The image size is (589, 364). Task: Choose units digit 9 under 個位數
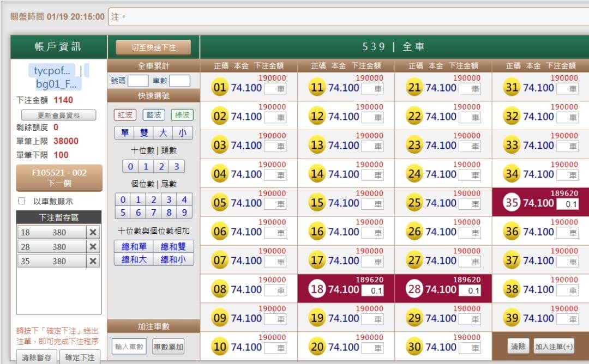pos(184,213)
